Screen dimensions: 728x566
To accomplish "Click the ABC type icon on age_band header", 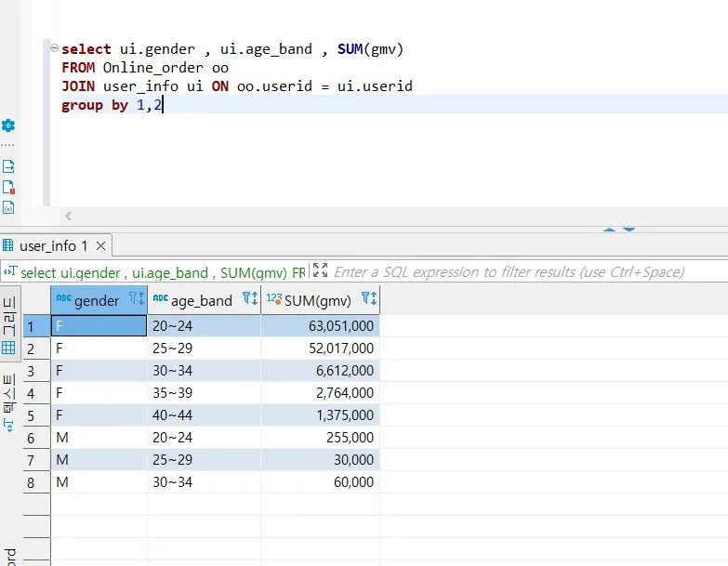I will click(161, 297).
